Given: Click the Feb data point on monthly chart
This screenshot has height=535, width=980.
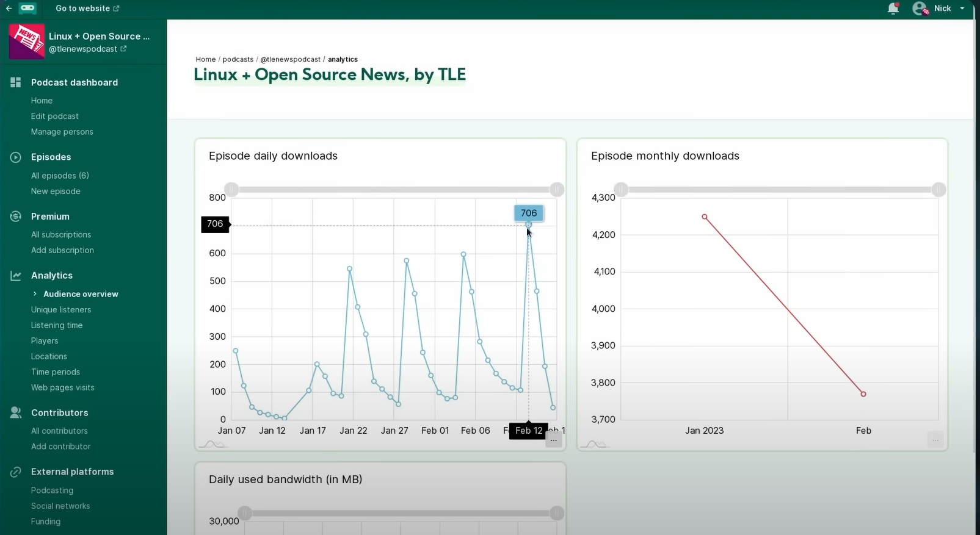Looking at the screenshot, I should (863, 394).
